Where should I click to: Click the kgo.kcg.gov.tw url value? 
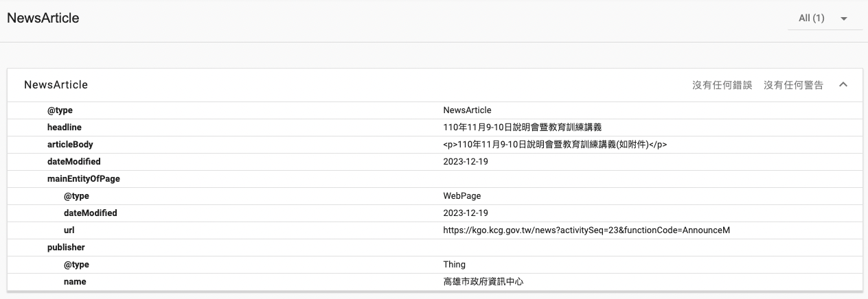pyautogui.click(x=586, y=230)
